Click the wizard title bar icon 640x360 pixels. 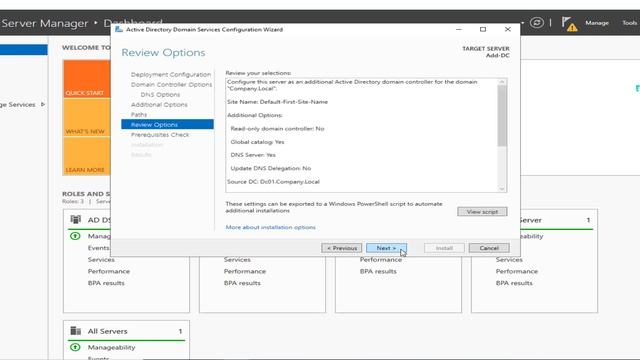coord(119,29)
